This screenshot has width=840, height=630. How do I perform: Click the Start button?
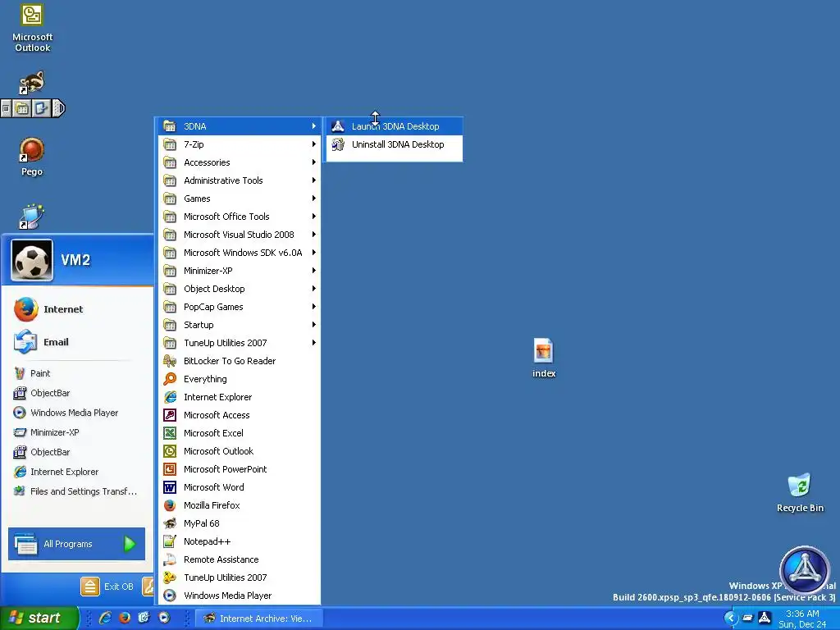pos(39,618)
